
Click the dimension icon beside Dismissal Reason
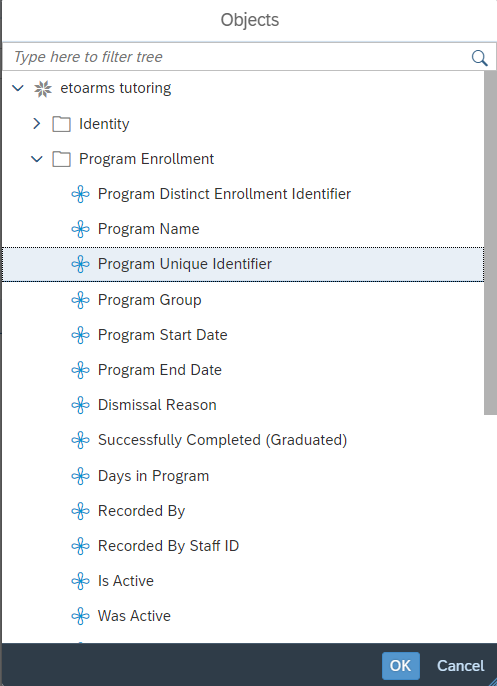point(80,405)
